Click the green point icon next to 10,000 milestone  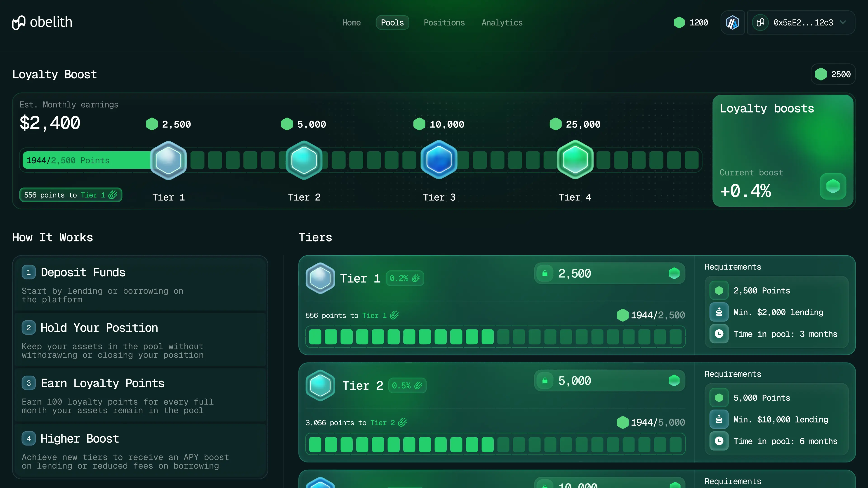420,124
